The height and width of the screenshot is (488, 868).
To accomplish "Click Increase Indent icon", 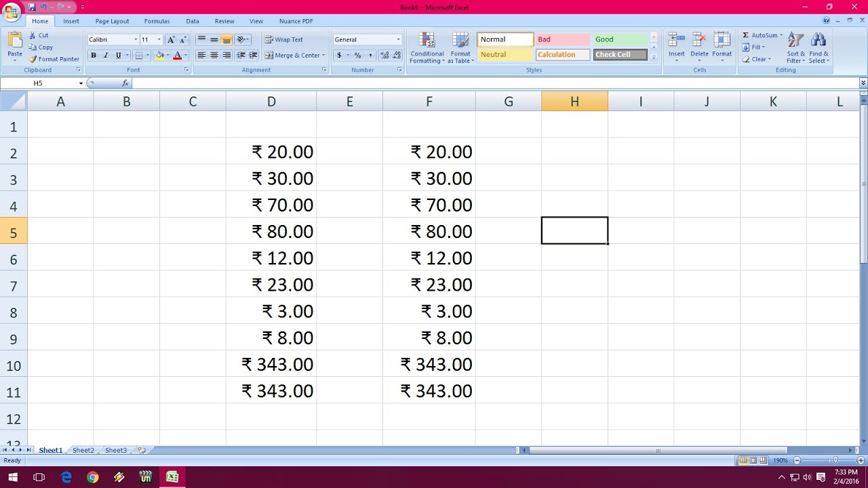I will pos(253,56).
